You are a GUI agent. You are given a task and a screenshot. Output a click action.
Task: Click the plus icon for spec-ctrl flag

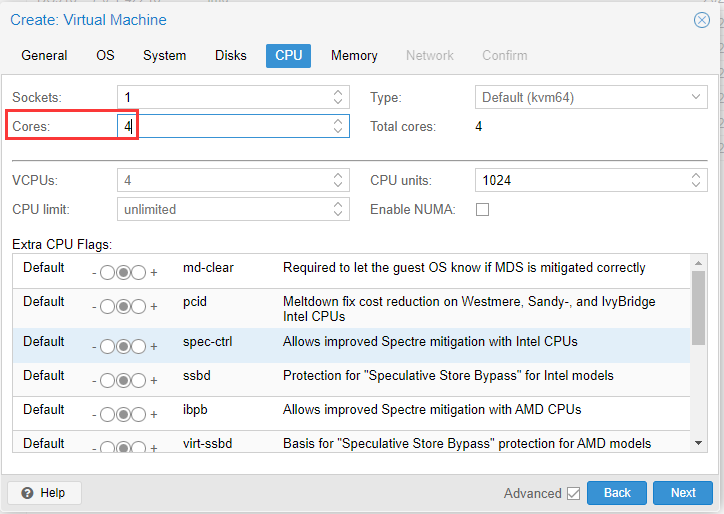pos(154,346)
